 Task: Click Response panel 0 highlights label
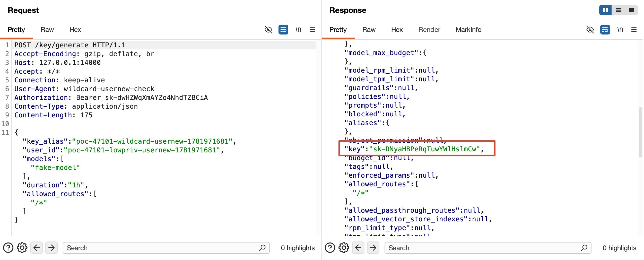[x=620, y=248]
